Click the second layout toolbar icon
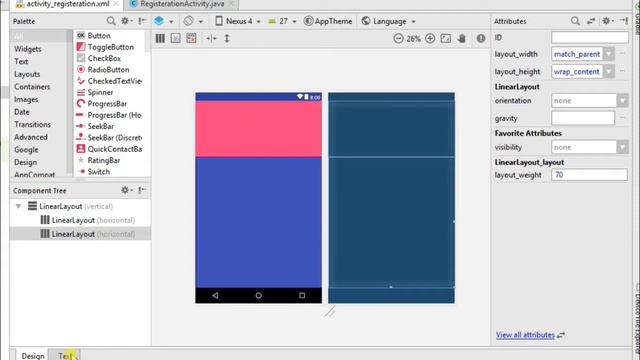 [x=176, y=38]
